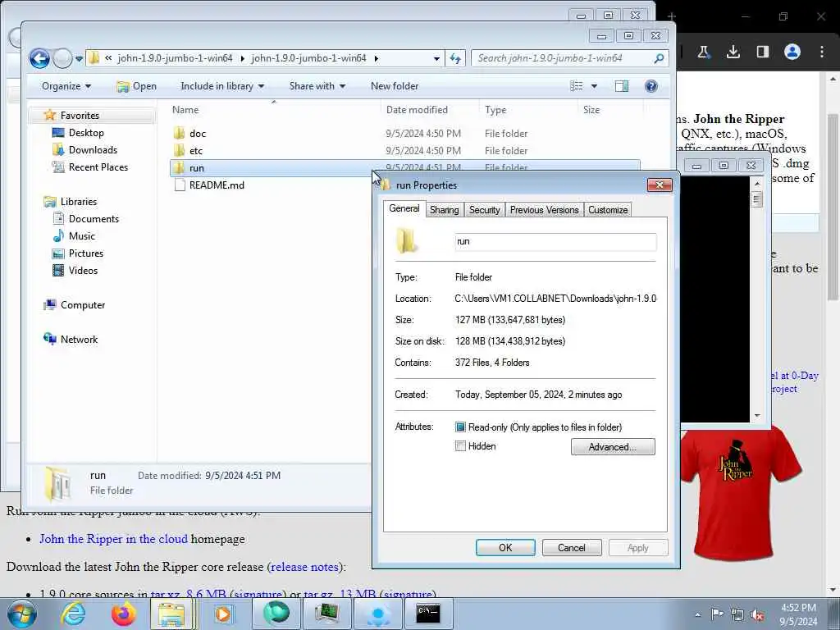Select Favorites in navigation pane

coord(80,115)
